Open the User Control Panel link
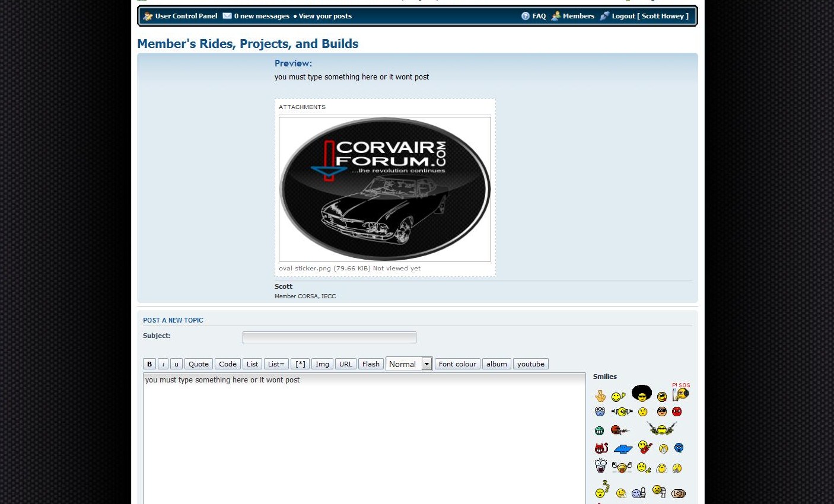This screenshot has height=504, width=834. (186, 16)
